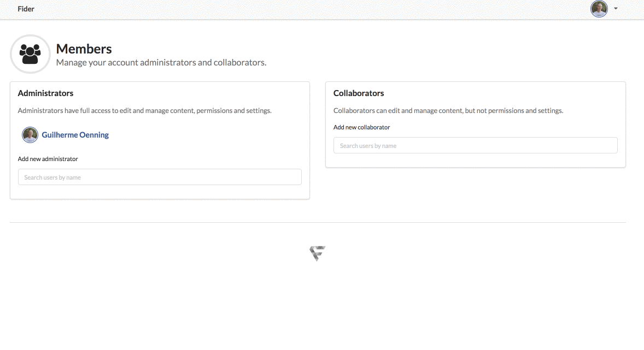Click the 'Add new collaborator' label
Viewport: 644px width, 350px height.
[361, 127]
